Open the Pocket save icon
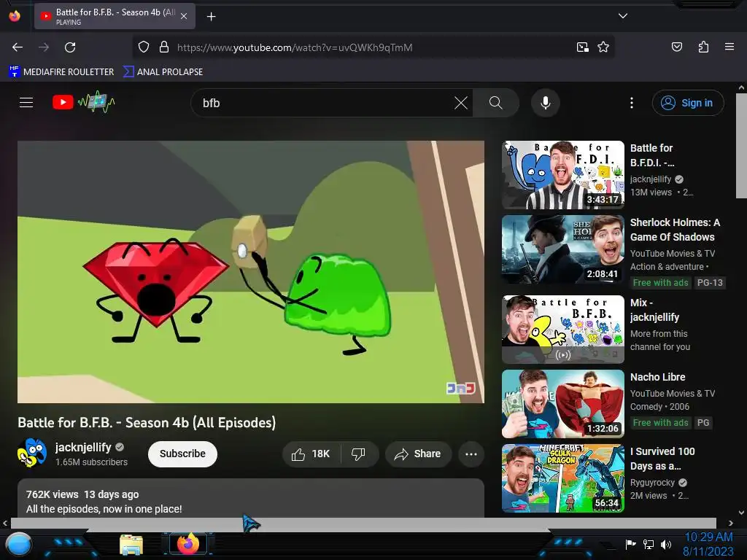Viewport: 747px width, 560px height. [676, 47]
